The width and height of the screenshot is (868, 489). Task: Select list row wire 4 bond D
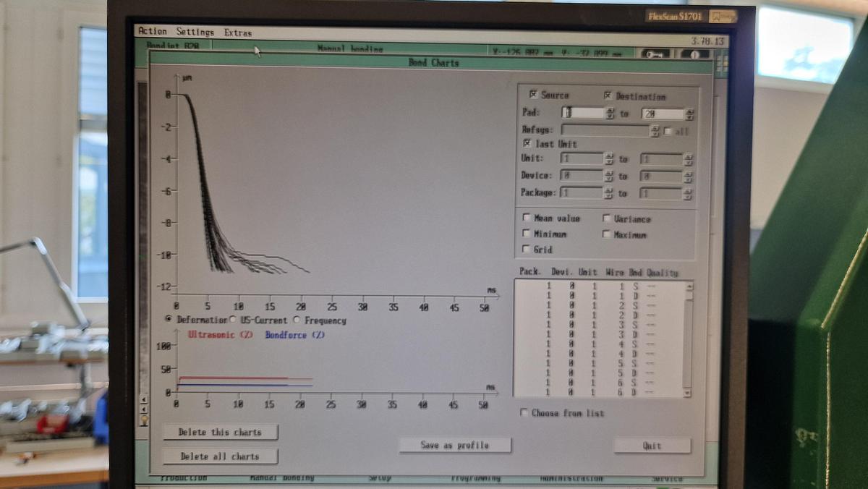(x=599, y=354)
